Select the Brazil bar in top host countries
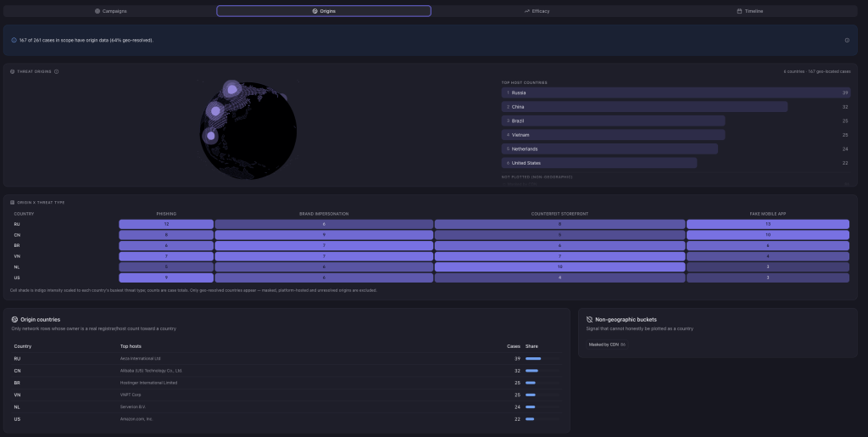Viewport: 868px width, 437px height. 614,120
